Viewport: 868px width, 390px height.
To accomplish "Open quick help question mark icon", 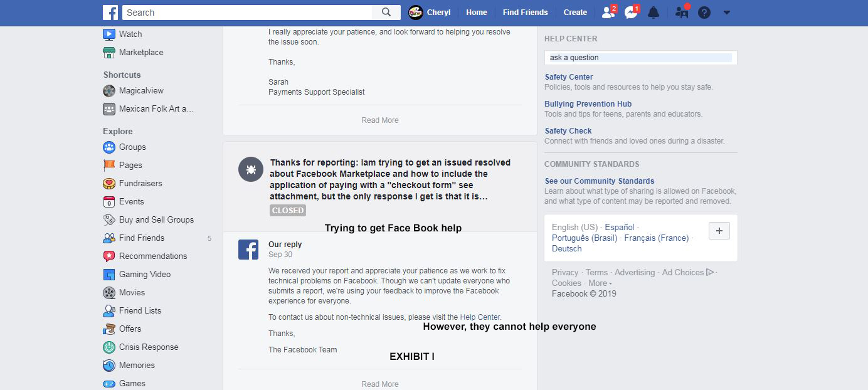I will click(x=704, y=13).
